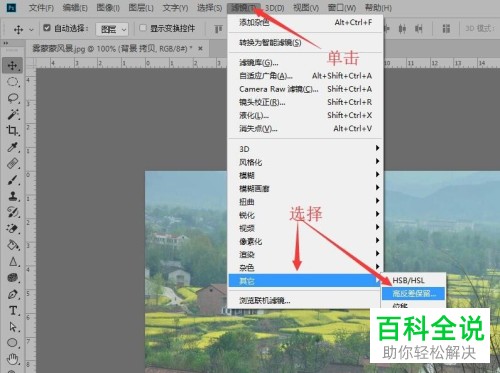Open the 图层 auto-select dropdown

point(112,30)
